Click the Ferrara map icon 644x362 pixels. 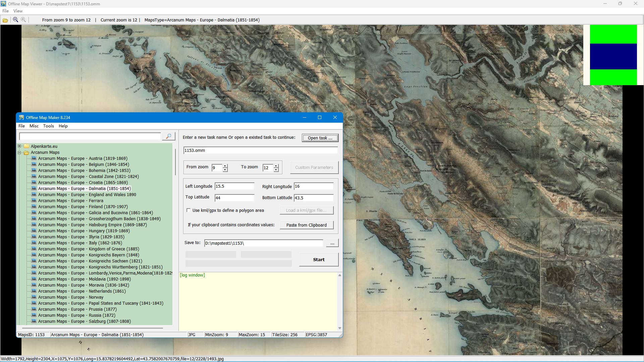(34, 200)
